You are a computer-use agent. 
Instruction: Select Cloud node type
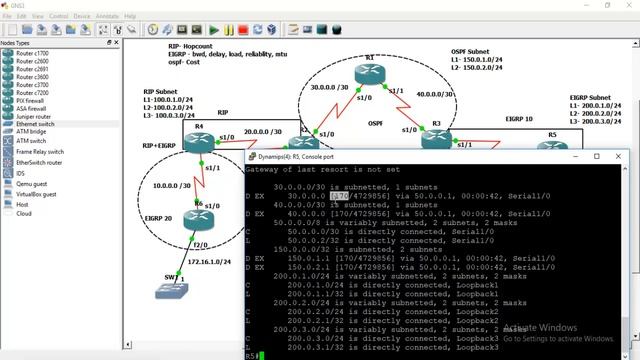click(24, 214)
